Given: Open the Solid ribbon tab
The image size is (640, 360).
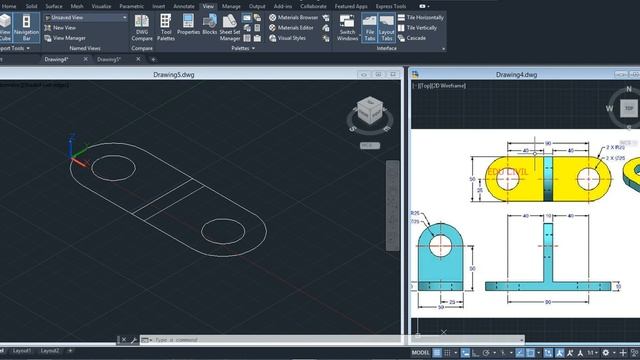Looking at the screenshot, I should click(x=31, y=6).
